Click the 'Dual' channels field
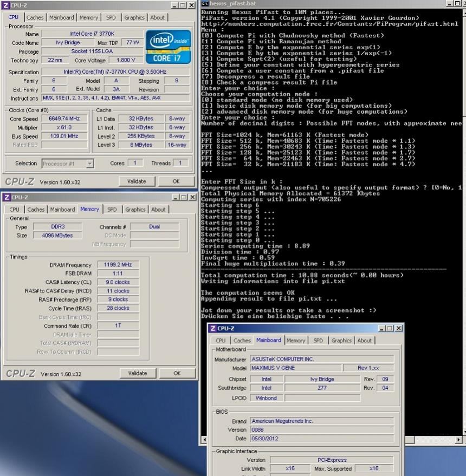 (154, 226)
